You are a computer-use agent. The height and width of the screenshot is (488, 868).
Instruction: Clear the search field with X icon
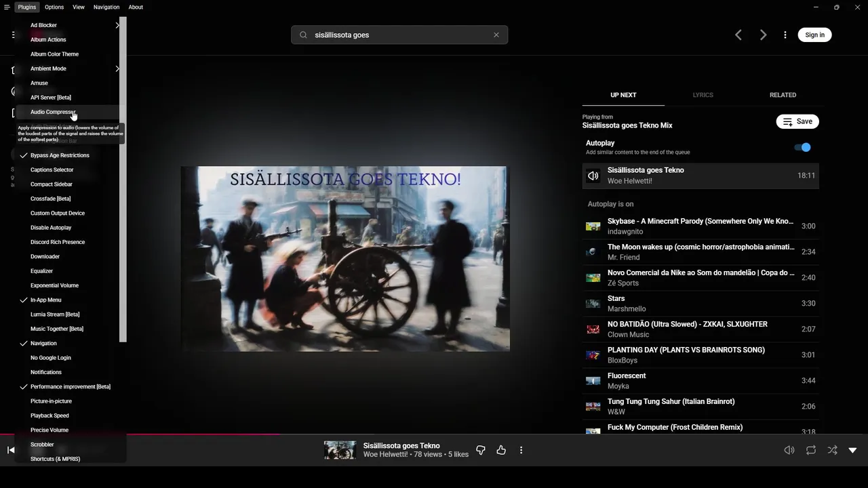496,35
